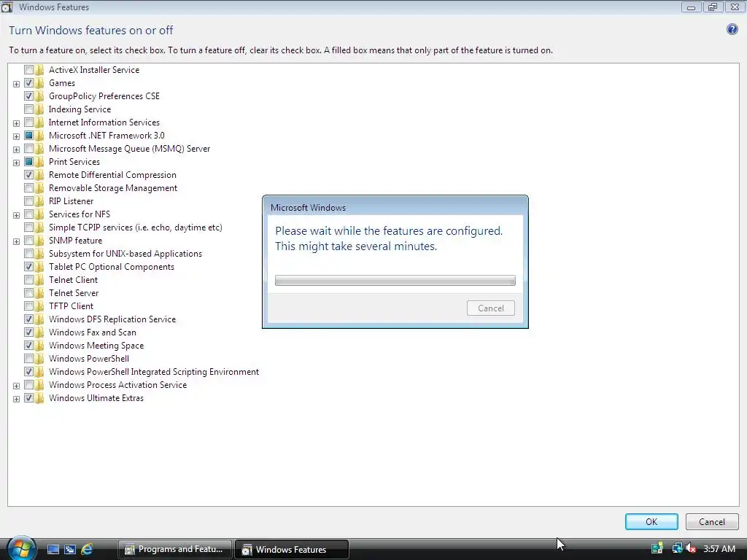
Task: Click folder icon beside Windows PowerShell
Action: click(39, 359)
